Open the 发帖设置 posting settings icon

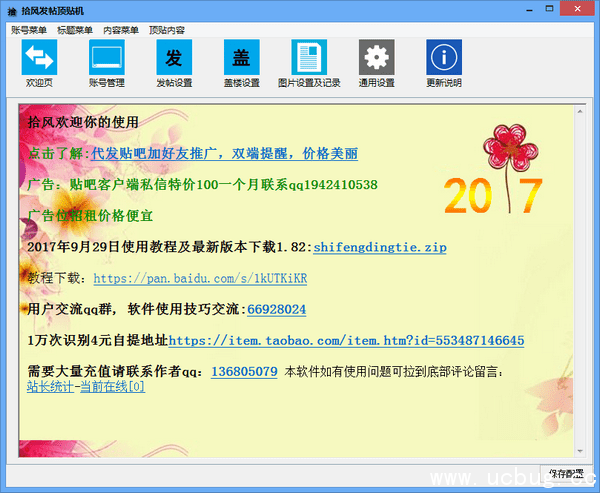(x=174, y=57)
